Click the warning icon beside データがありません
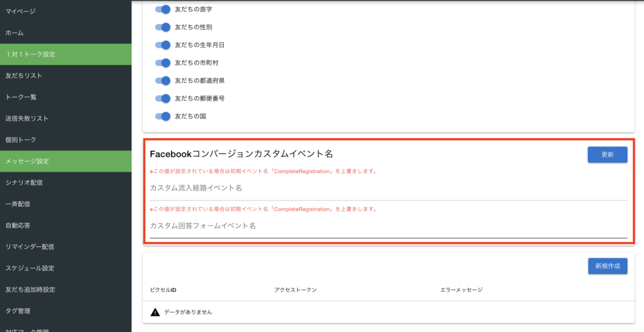 [155, 312]
